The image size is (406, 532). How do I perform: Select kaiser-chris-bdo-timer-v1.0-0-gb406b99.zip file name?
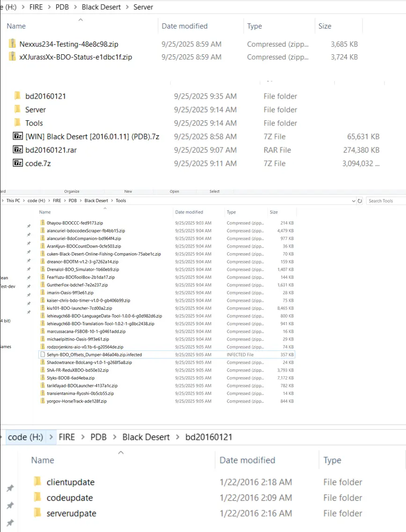pyautogui.click(x=88, y=300)
